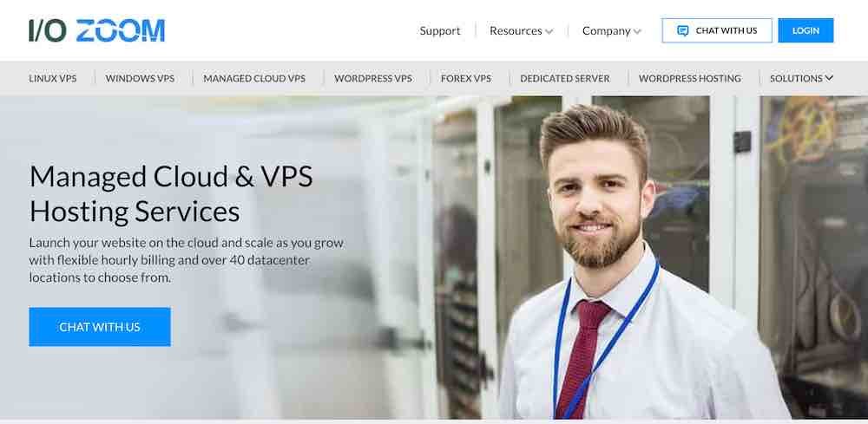Go to Dedicated Server page
The width and height of the screenshot is (868, 424).
tap(565, 78)
